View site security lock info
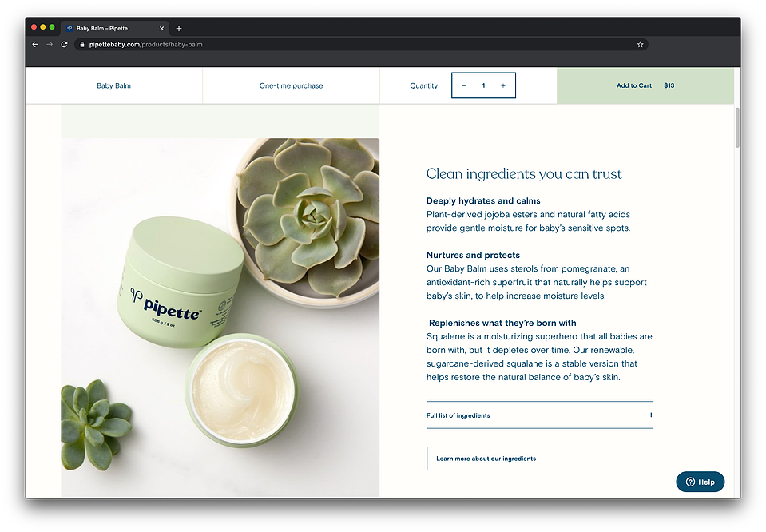 point(82,45)
